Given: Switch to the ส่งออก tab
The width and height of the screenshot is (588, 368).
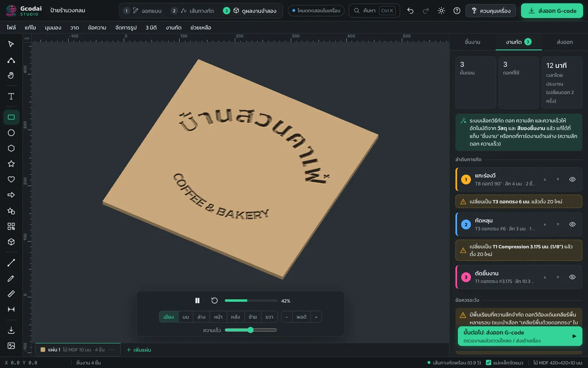Looking at the screenshot, I should click(x=564, y=42).
